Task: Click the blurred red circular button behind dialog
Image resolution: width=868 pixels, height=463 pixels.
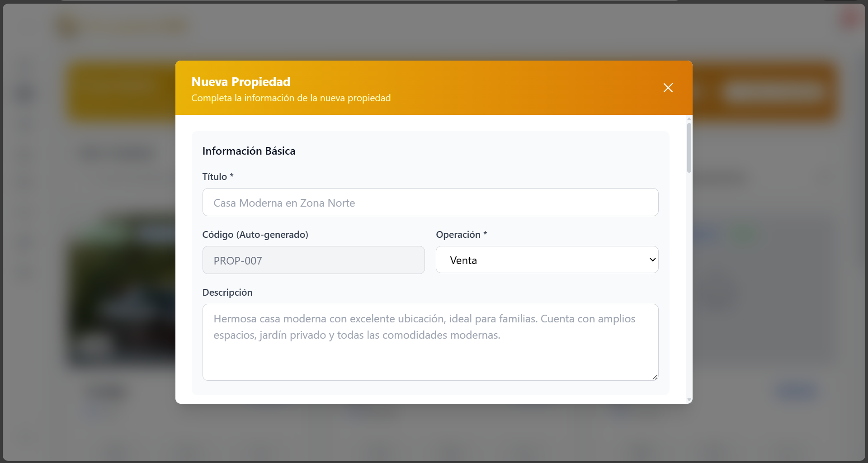Action: [x=849, y=19]
